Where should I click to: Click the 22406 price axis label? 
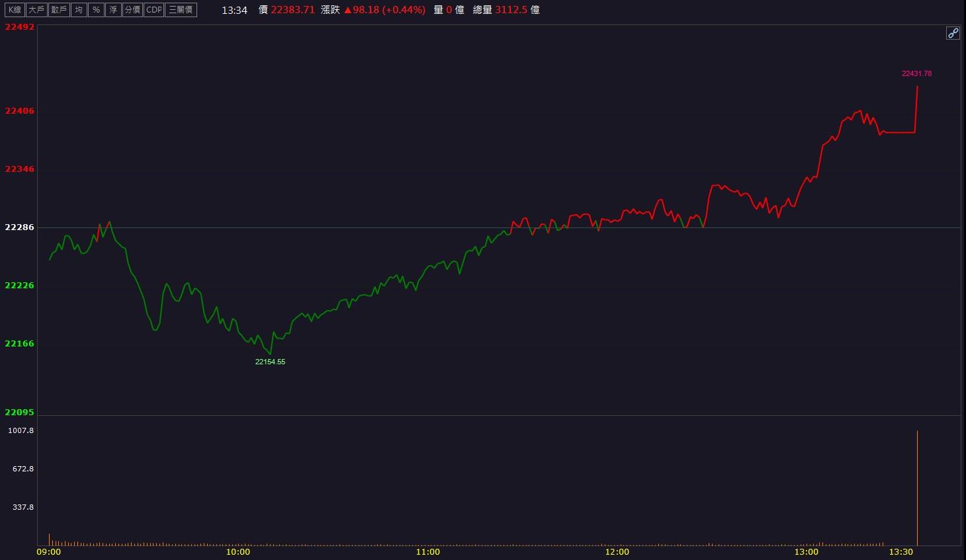[x=20, y=111]
